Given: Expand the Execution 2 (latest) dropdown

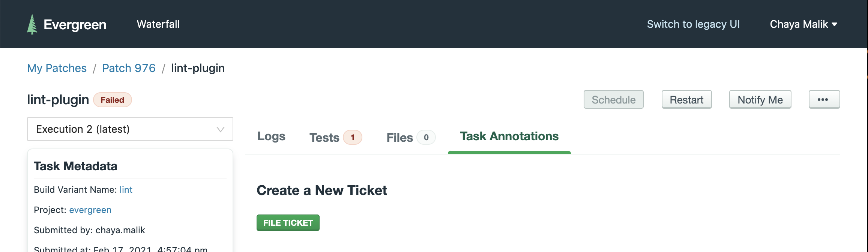Looking at the screenshot, I should (x=130, y=129).
